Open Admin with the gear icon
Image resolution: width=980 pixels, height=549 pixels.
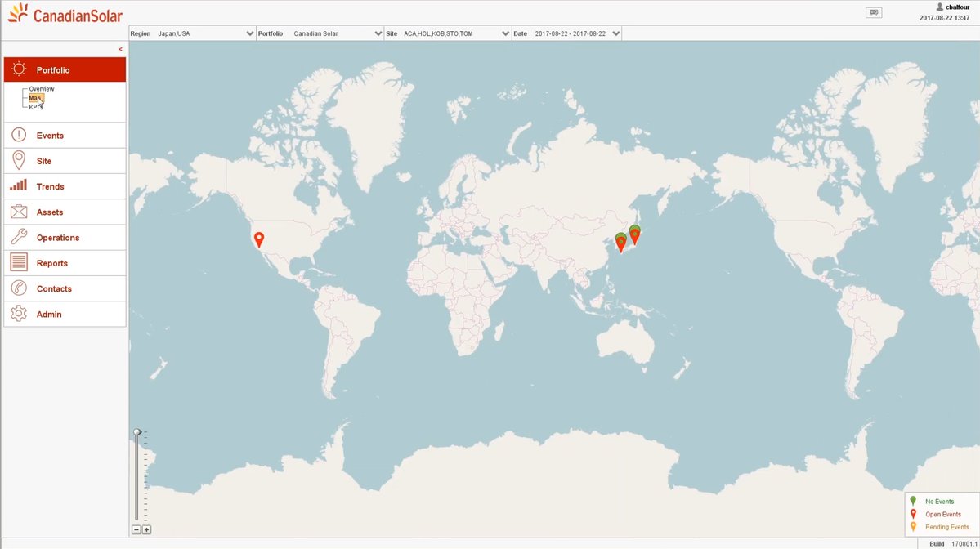point(20,314)
